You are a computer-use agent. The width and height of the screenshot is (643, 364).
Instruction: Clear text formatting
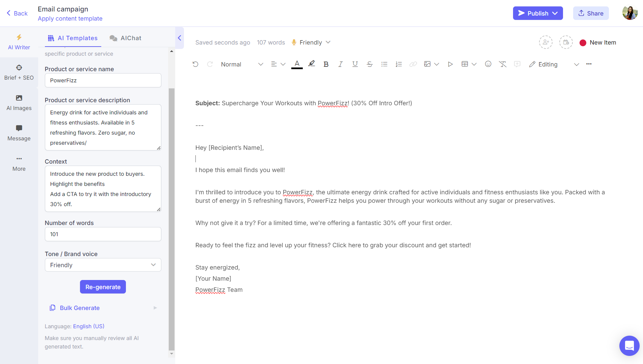503,64
